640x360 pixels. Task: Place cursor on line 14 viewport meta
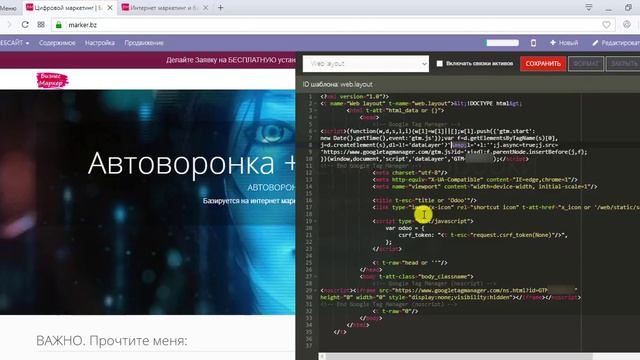(x=484, y=187)
